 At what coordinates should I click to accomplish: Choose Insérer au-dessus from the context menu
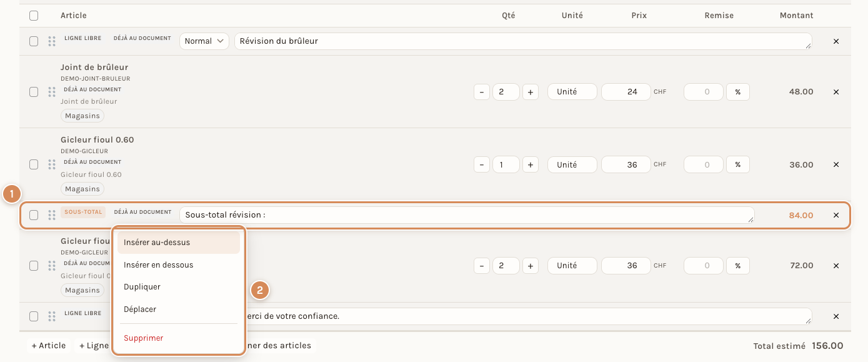tap(179, 243)
